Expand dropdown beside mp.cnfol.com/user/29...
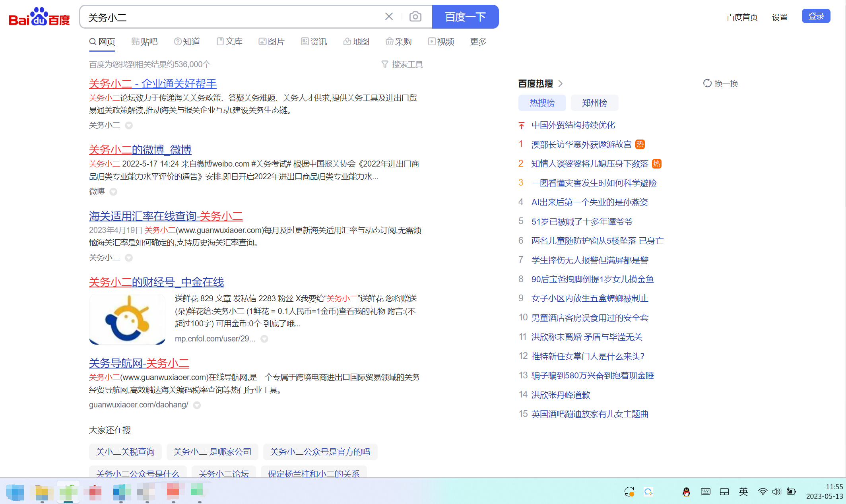 tap(264, 339)
